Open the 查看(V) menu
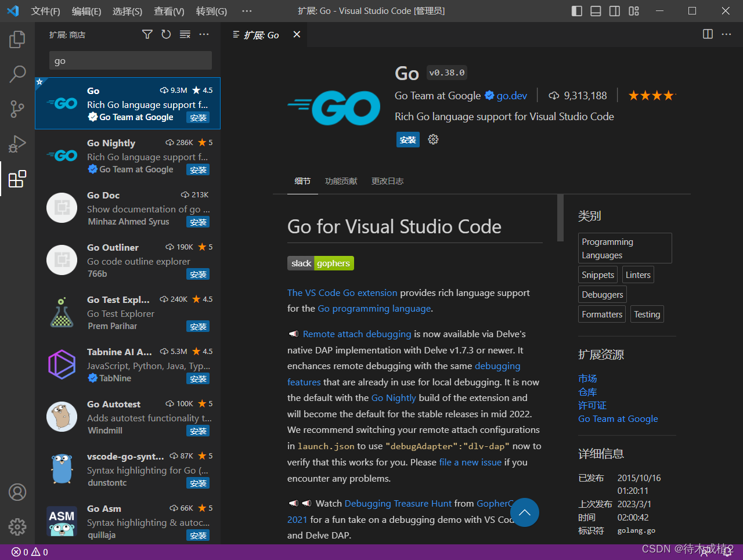The image size is (743, 560). [169, 11]
